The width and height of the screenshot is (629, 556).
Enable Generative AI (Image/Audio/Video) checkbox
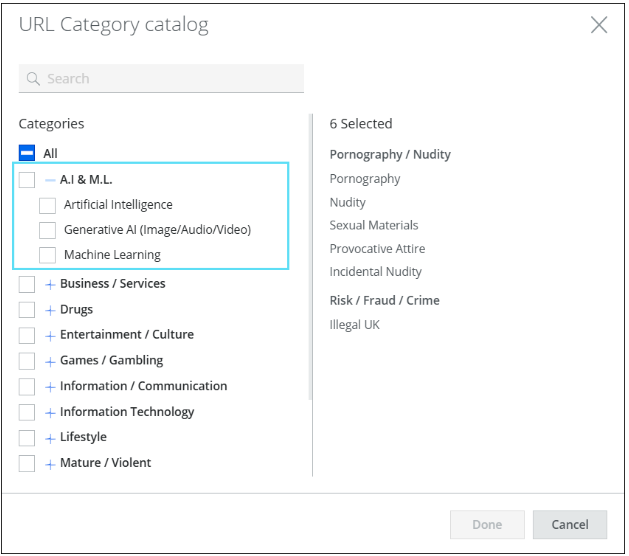[47, 230]
